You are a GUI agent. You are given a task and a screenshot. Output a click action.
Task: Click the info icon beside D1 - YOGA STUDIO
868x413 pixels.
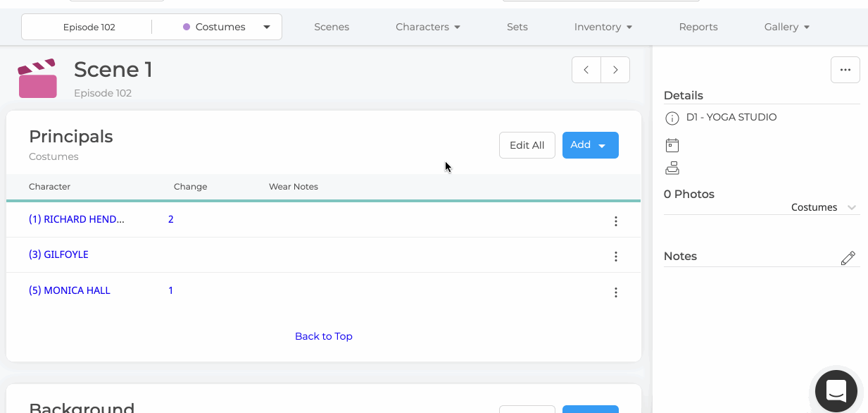[672, 118]
